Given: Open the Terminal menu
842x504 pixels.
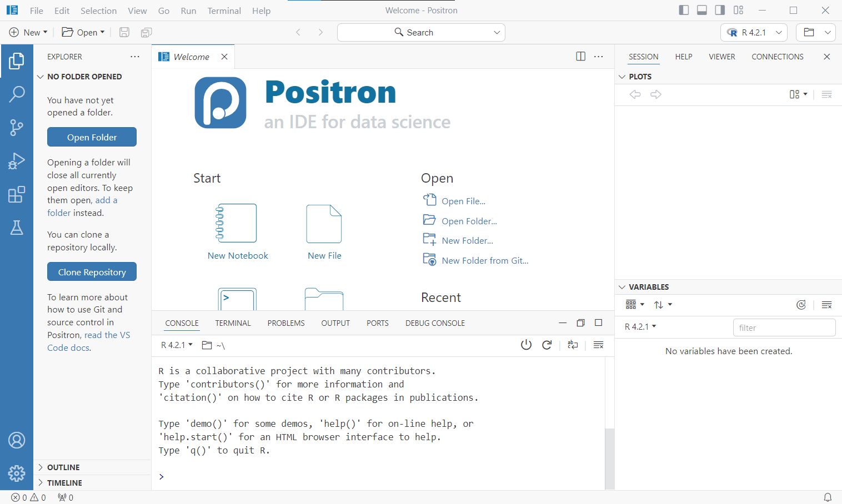Looking at the screenshot, I should pos(224,11).
